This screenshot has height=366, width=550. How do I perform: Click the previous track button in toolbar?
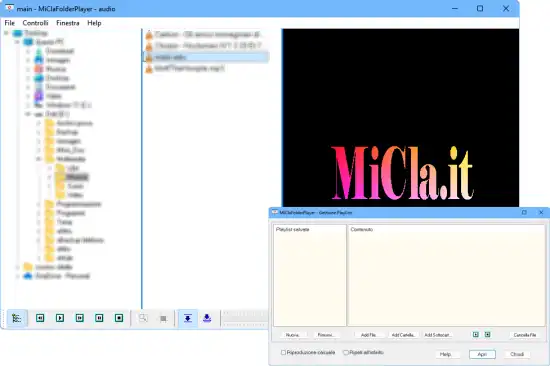coord(40,318)
